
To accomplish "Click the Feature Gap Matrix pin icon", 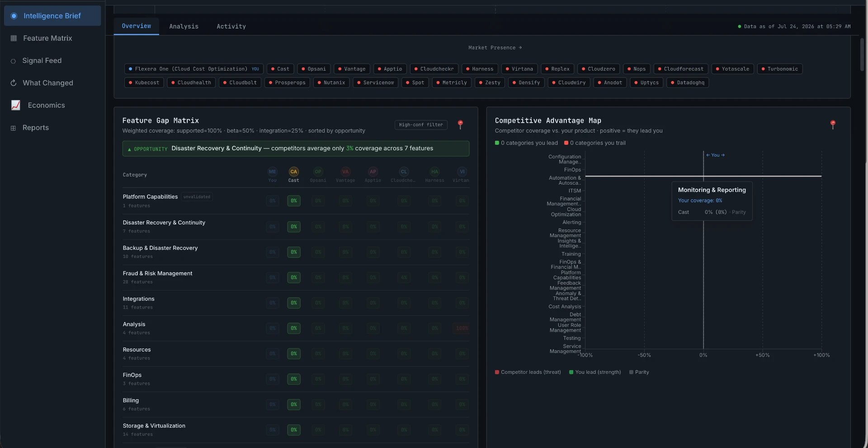I will [x=460, y=124].
